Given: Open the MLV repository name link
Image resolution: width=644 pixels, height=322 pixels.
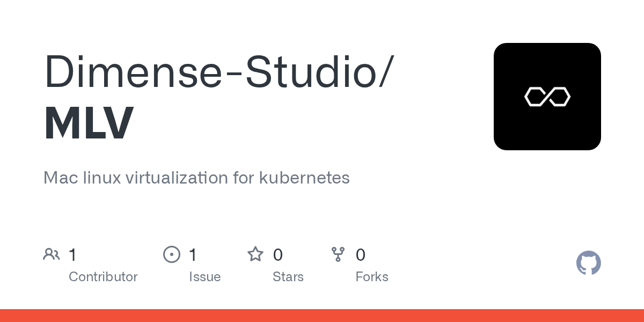Looking at the screenshot, I should pos(88,122).
